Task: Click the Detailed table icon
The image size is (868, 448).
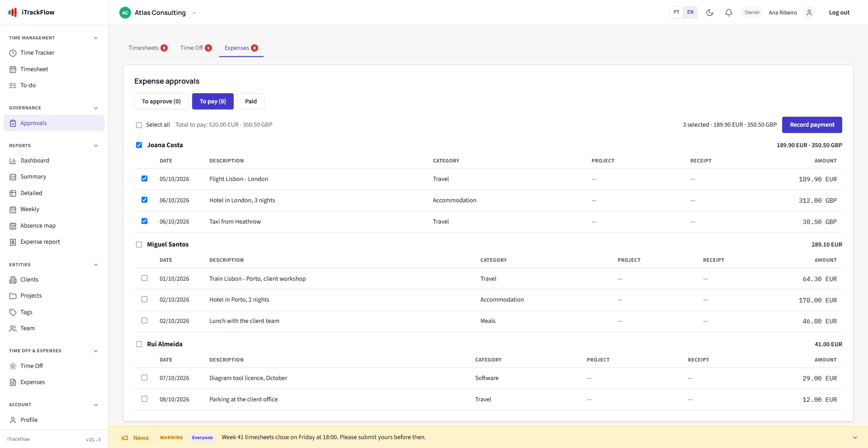Action: pos(13,193)
